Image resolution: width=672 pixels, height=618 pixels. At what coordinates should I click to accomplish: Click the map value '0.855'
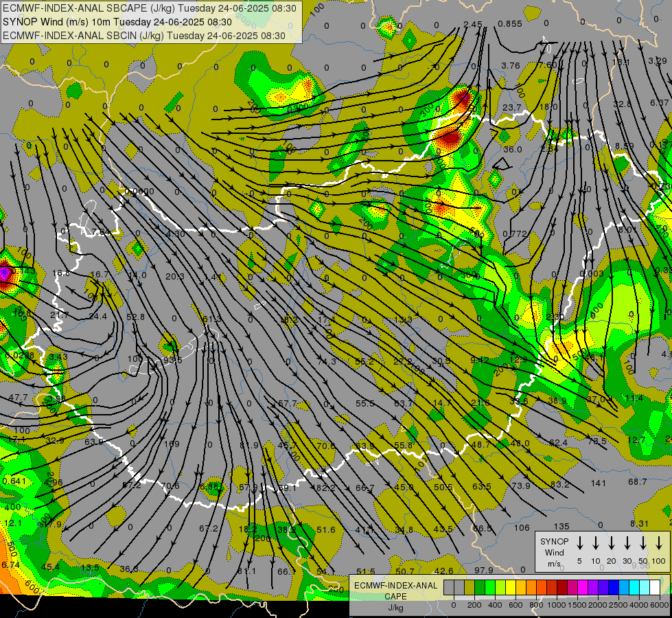[510, 23]
